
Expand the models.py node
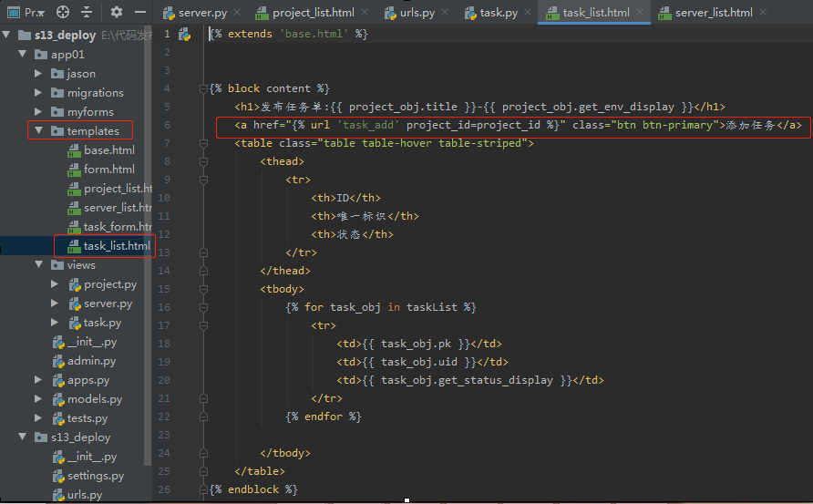pyautogui.click(x=38, y=399)
